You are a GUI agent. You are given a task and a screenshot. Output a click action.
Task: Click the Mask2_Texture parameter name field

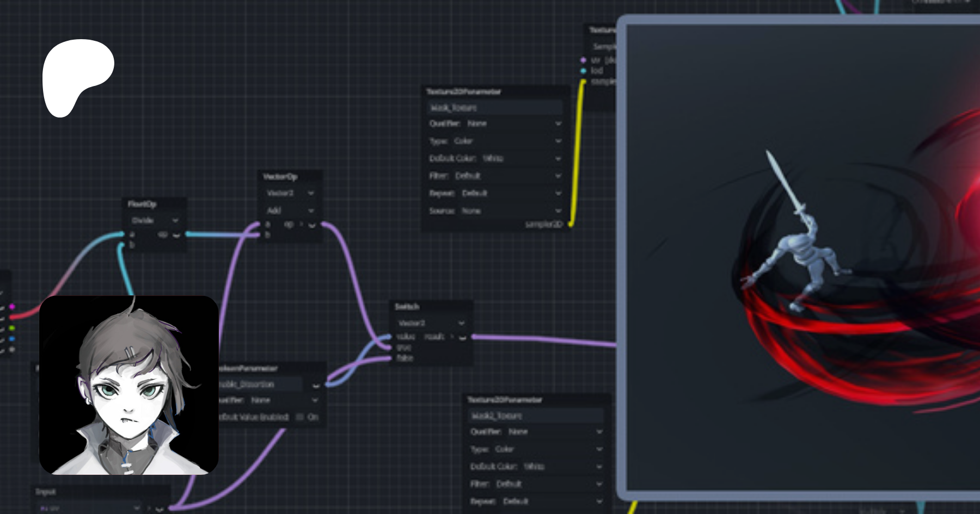point(535,416)
